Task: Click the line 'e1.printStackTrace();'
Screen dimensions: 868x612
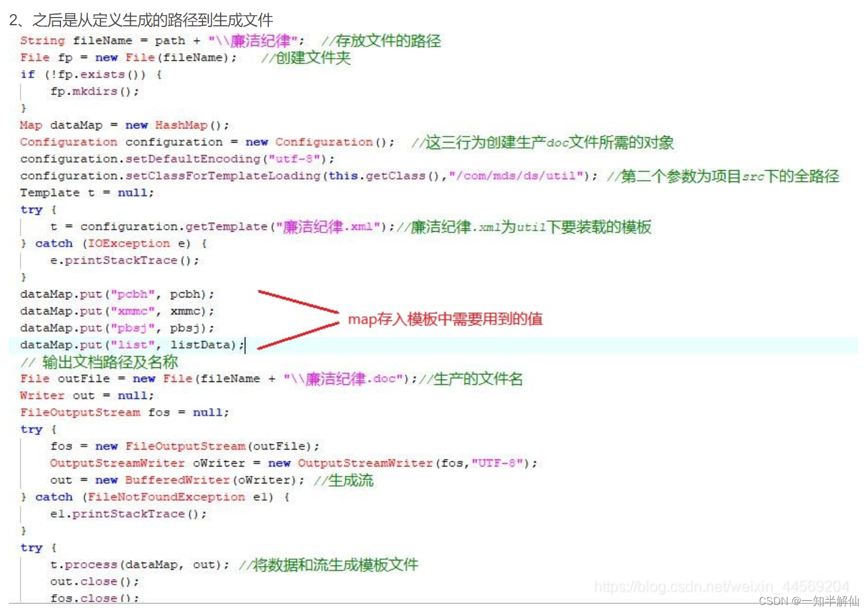Action: [129, 514]
